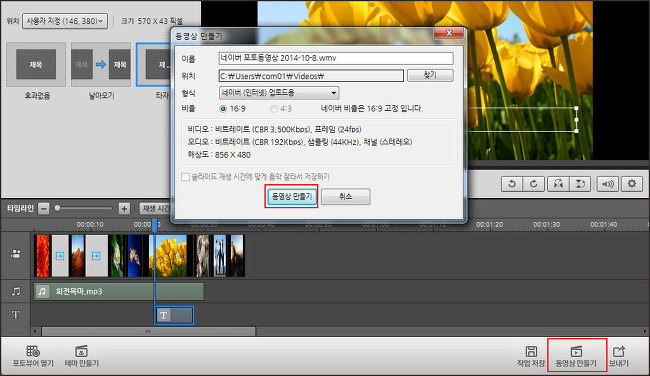Click the 00:01:20 mark on the timeline ruler
Viewport: 650px width, 376px height.
(x=489, y=225)
